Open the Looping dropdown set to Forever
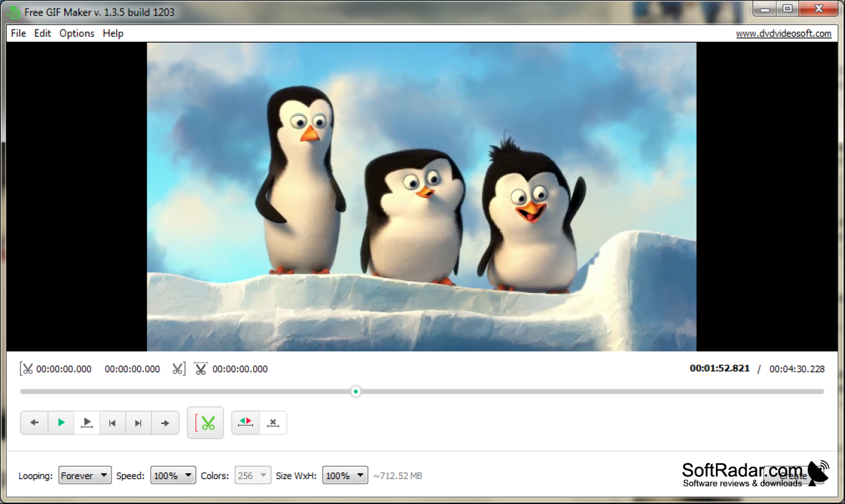845x504 pixels. [85, 476]
